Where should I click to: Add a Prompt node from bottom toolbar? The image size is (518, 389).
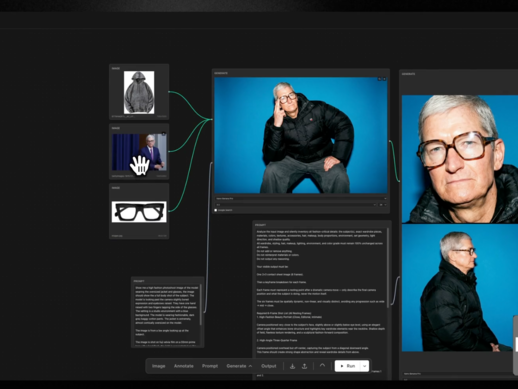click(x=210, y=366)
